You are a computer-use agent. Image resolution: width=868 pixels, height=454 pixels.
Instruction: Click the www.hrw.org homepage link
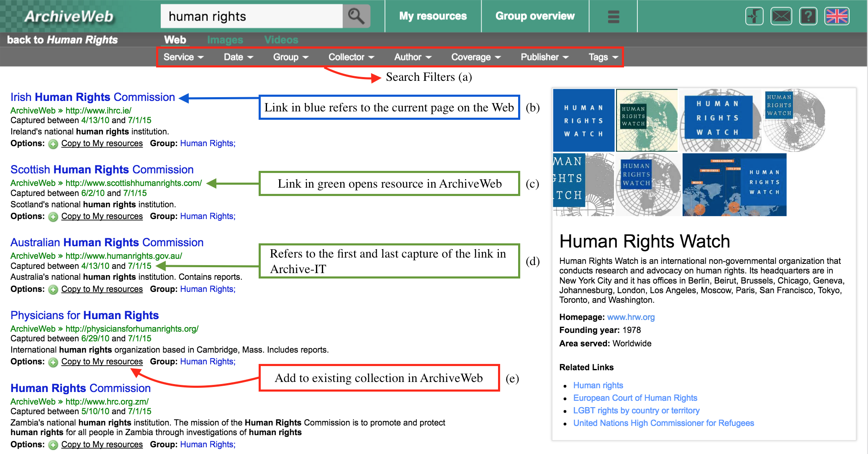631,317
